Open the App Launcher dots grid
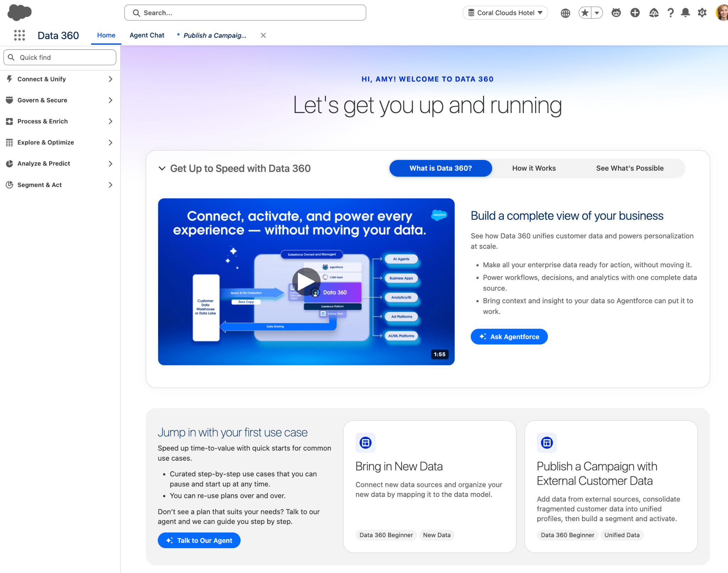728x573 pixels. click(x=20, y=35)
